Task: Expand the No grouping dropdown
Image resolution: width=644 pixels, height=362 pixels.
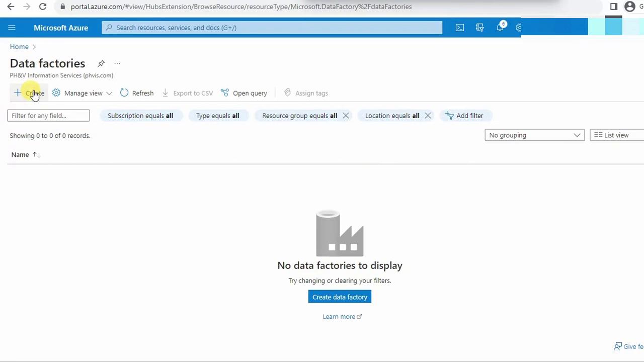Action: tap(534, 135)
